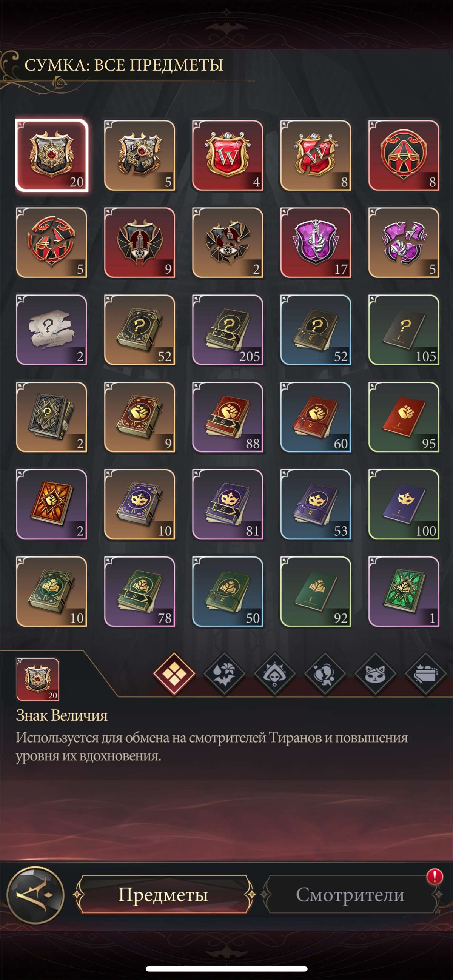Switch to the Смотрители tab
This screenshot has height=980, width=453.
(350, 894)
